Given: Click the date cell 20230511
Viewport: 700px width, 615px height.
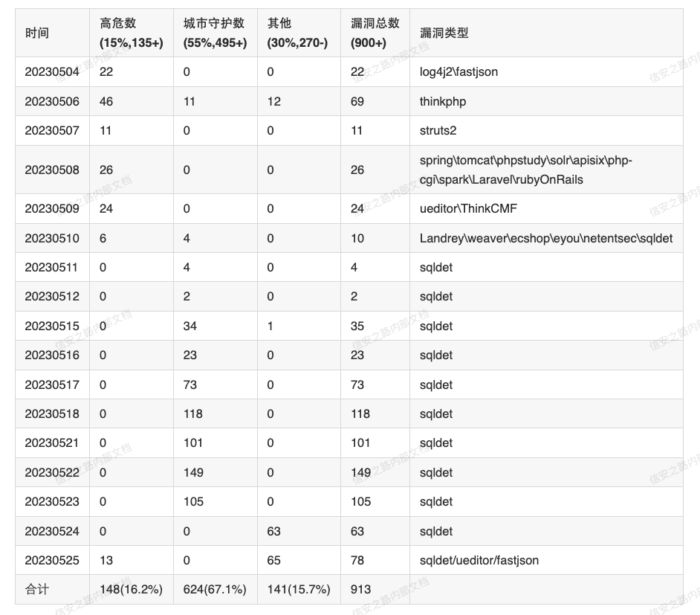Looking at the screenshot, I should pos(51,267).
